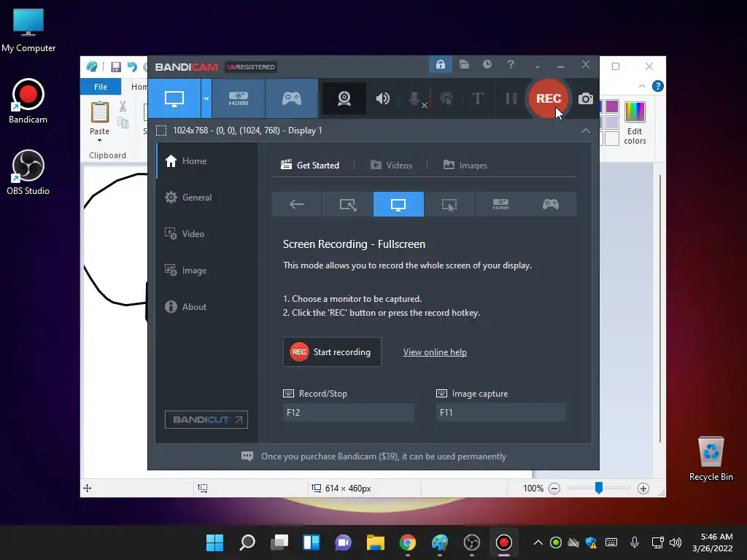Click the Copy icon in Paint
The image size is (747, 560).
[x=123, y=122]
